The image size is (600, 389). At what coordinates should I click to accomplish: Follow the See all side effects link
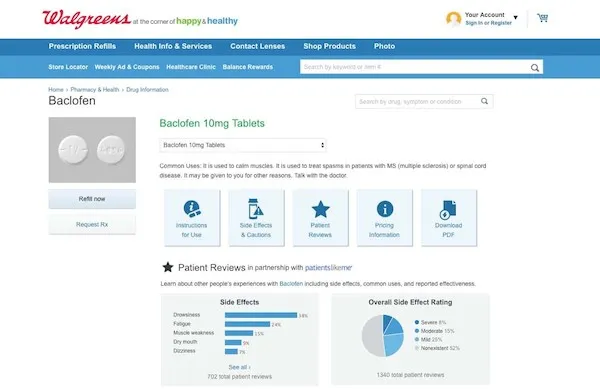coord(240,367)
